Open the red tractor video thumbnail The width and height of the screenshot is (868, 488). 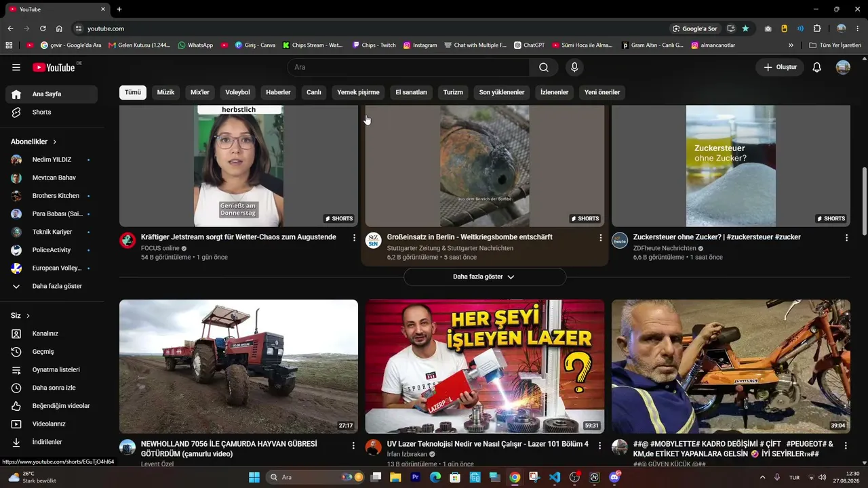click(239, 367)
